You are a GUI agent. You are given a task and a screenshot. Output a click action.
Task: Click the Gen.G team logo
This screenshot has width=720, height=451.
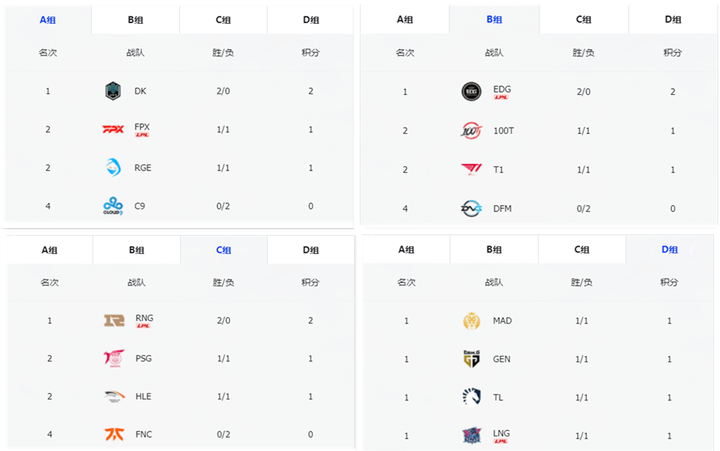(472, 359)
